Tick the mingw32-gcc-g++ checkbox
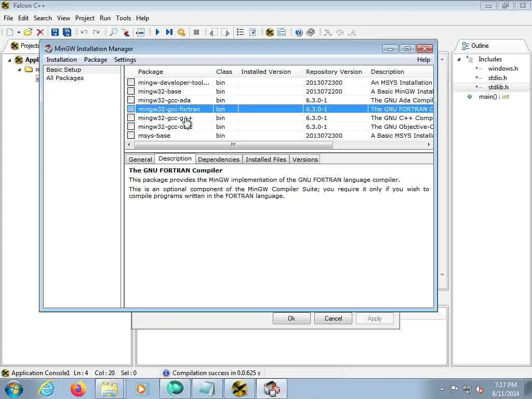 [x=131, y=118]
